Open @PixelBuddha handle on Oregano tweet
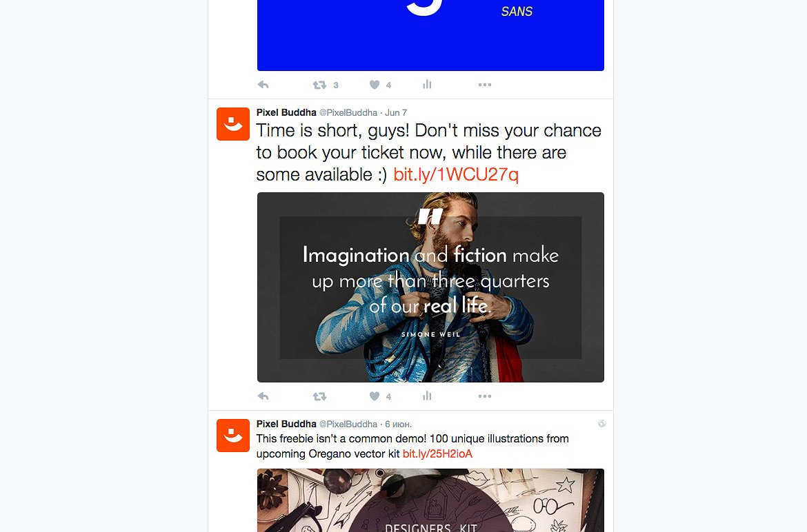Screen dimensions: 807x532 click(x=348, y=424)
